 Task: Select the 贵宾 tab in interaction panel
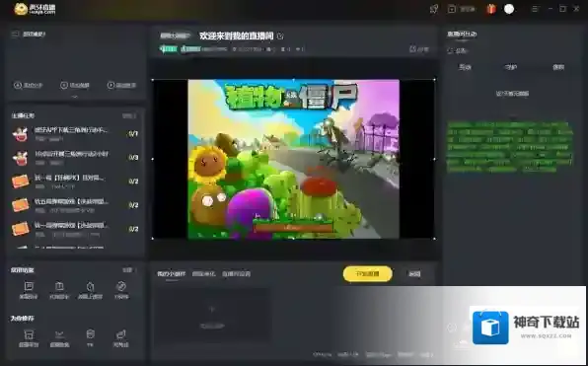[x=558, y=67]
